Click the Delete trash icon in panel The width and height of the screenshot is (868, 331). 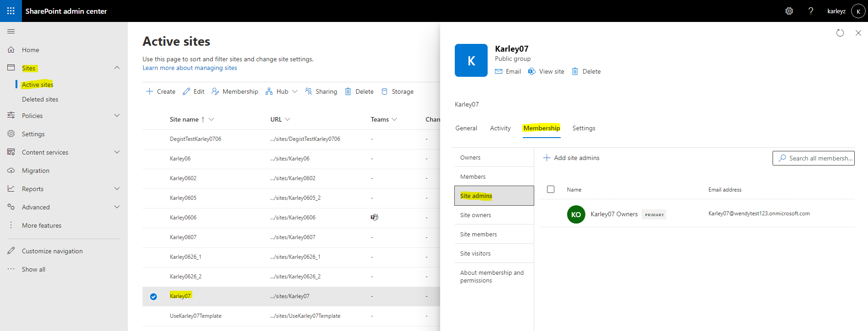pyautogui.click(x=575, y=71)
